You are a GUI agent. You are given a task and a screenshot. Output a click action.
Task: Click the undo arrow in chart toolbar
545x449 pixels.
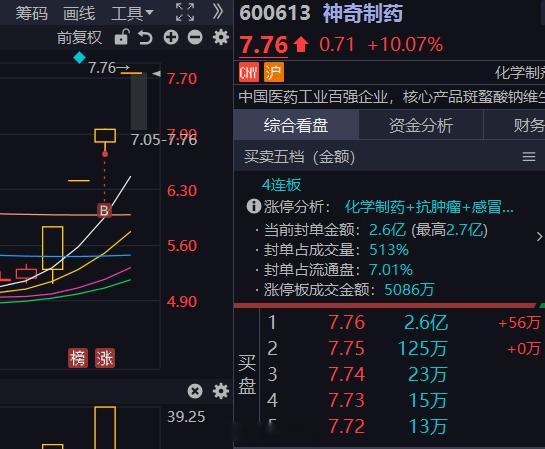pos(145,37)
